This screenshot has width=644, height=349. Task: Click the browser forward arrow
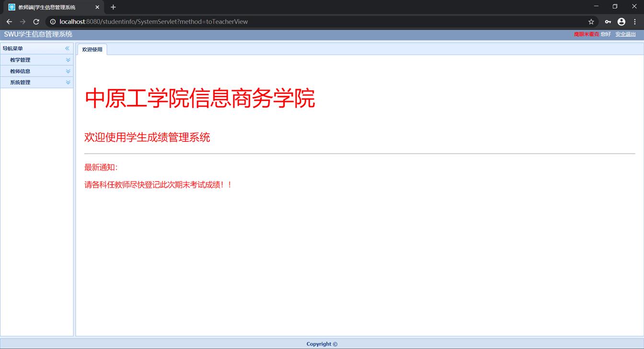pos(23,22)
